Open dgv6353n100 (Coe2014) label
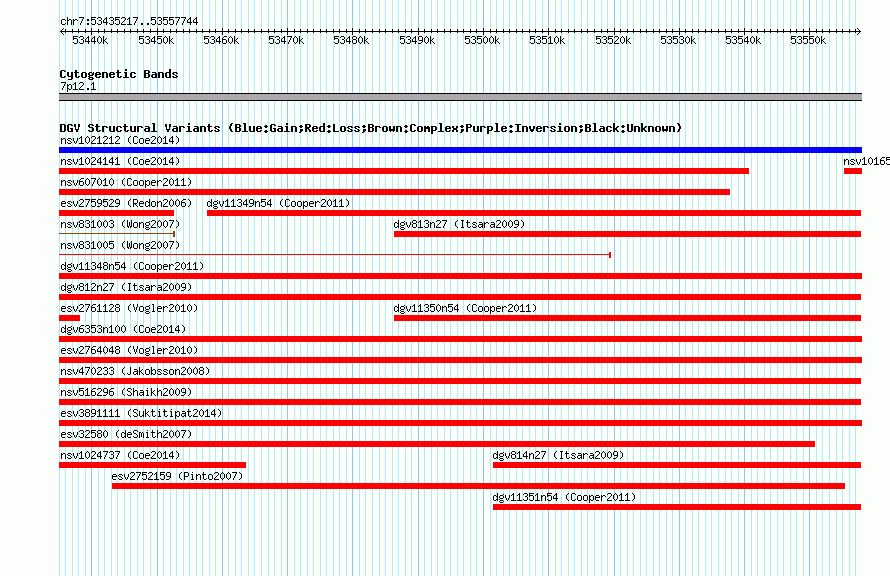Viewport: 890px width, 576px height. click(123, 329)
